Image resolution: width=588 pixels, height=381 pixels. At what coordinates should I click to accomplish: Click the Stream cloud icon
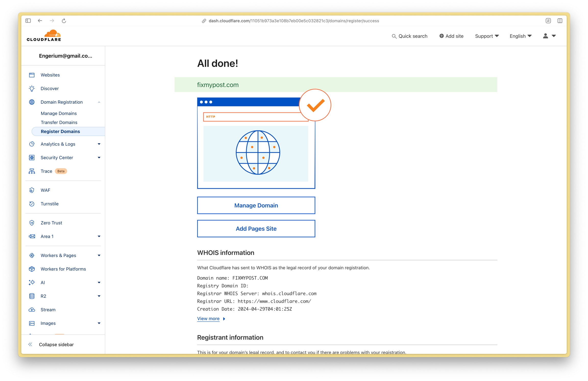click(x=32, y=310)
